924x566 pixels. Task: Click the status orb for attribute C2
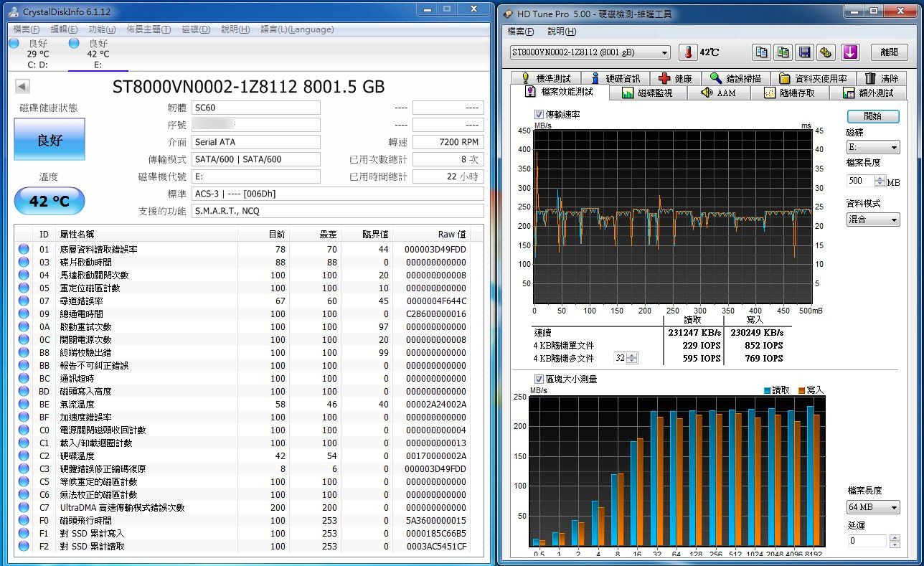click(x=24, y=456)
